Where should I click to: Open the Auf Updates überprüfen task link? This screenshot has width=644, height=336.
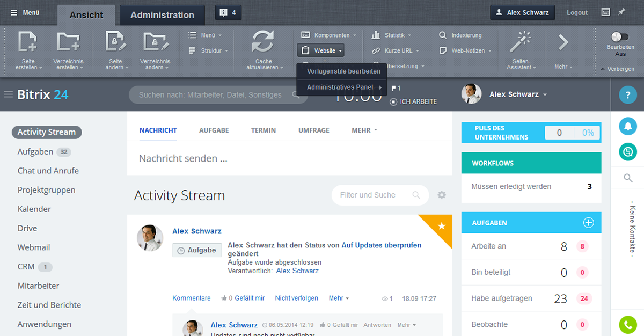click(x=382, y=245)
